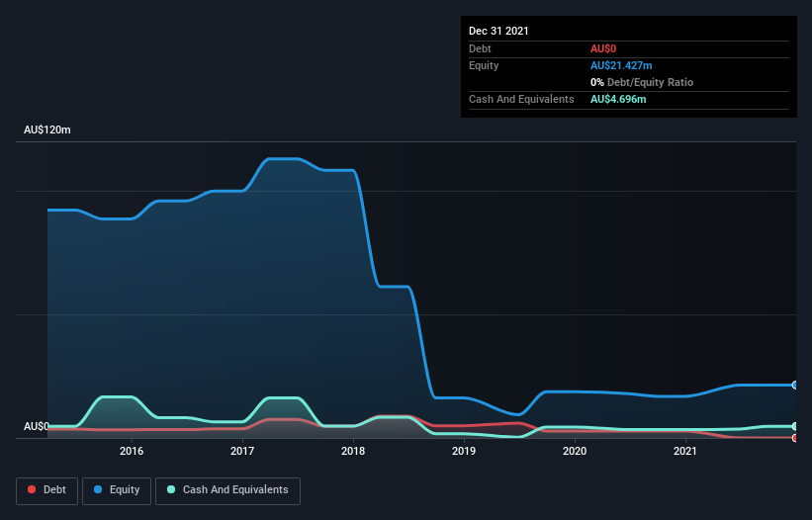Click the 2021 x-axis label

point(685,451)
